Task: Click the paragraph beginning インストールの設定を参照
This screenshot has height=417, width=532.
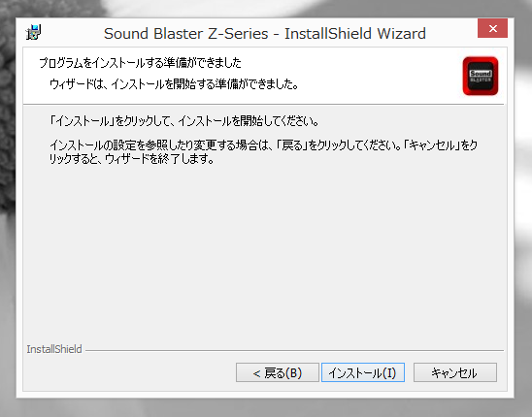Action: point(263,151)
